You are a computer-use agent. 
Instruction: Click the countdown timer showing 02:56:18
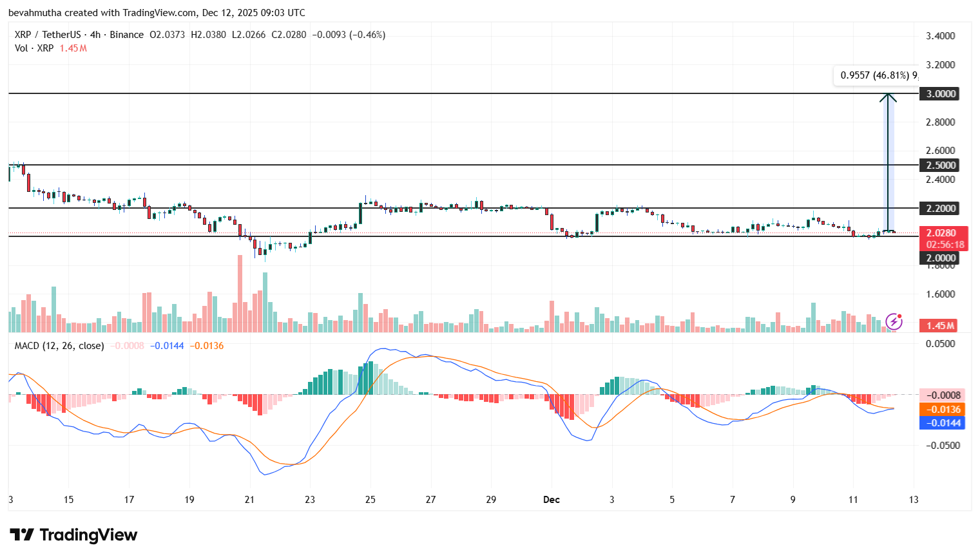pos(943,243)
